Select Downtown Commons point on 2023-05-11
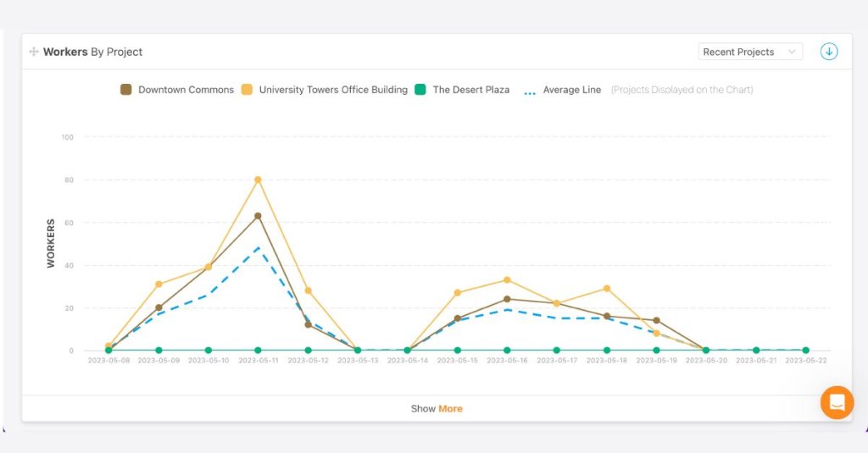 pos(258,216)
